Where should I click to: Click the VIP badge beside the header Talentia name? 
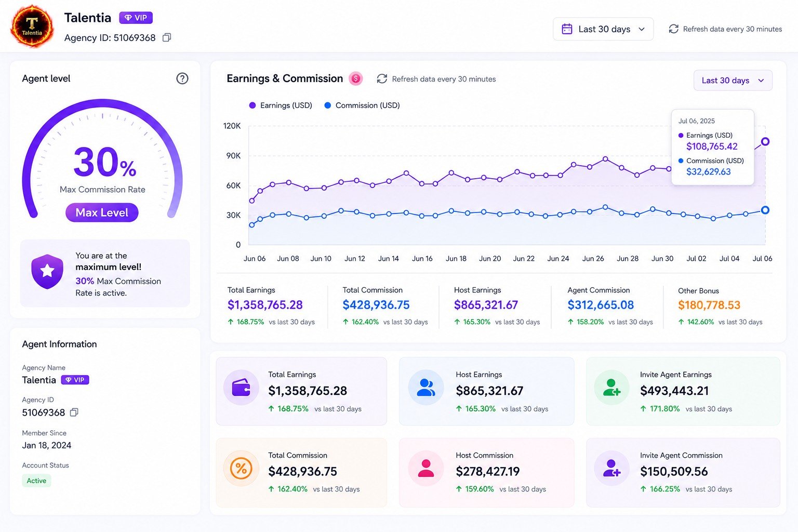click(x=136, y=18)
